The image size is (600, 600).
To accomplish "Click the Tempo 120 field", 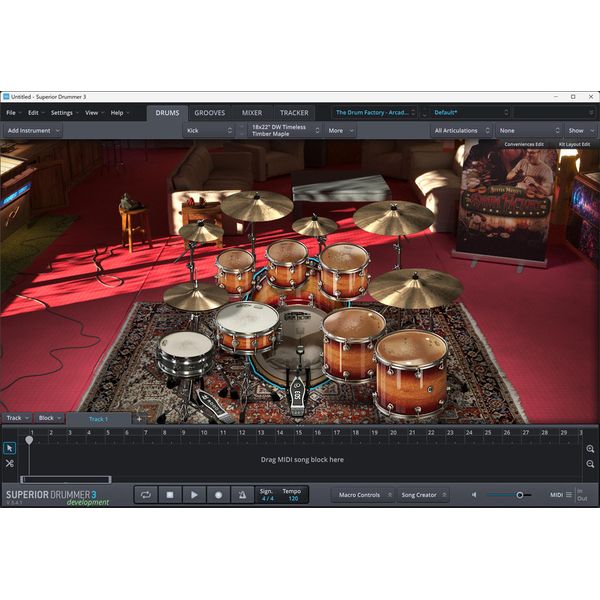I will tap(293, 499).
